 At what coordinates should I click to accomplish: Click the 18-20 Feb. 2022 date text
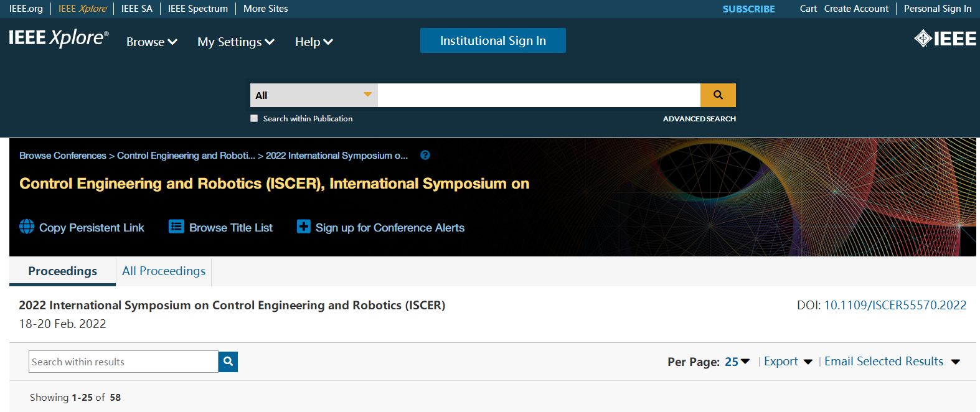click(63, 324)
